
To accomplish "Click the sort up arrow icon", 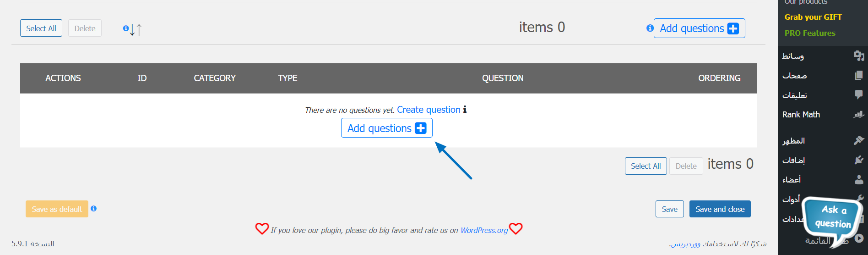I will 139,30.
